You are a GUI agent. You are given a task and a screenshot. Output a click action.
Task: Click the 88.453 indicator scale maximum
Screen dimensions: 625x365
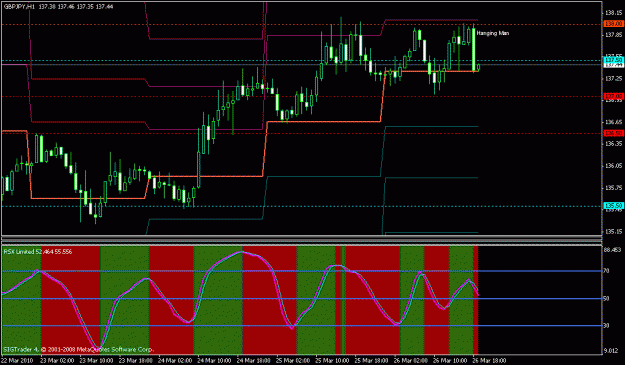613,250
